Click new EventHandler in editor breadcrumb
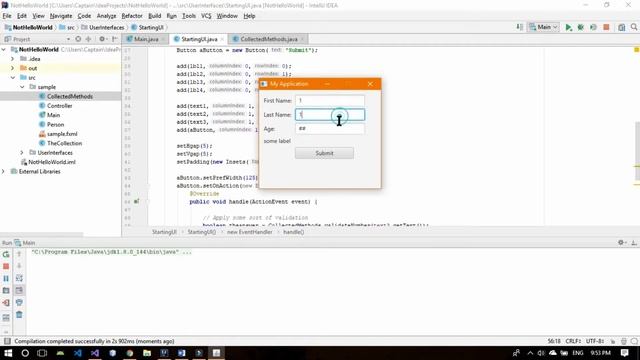The width and height of the screenshot is (640, 360). click(249, 232)
